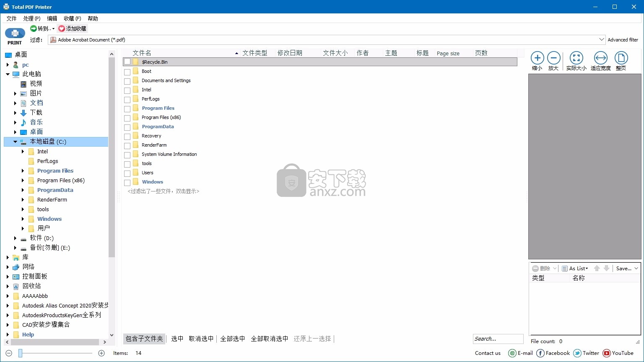
Task: Sort by 文件名 column header
Action: point(142,53)
